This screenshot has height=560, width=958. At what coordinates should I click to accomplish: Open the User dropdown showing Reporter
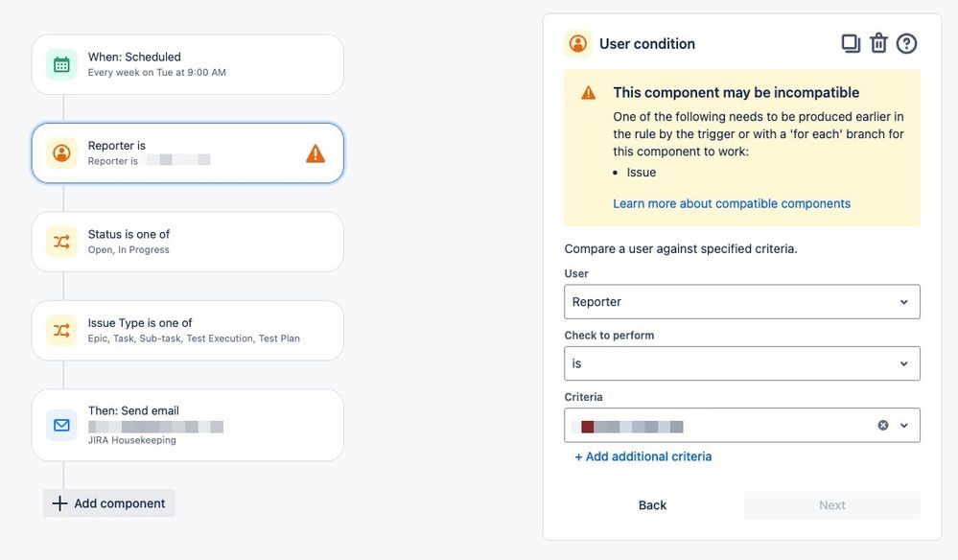point(741,302)
